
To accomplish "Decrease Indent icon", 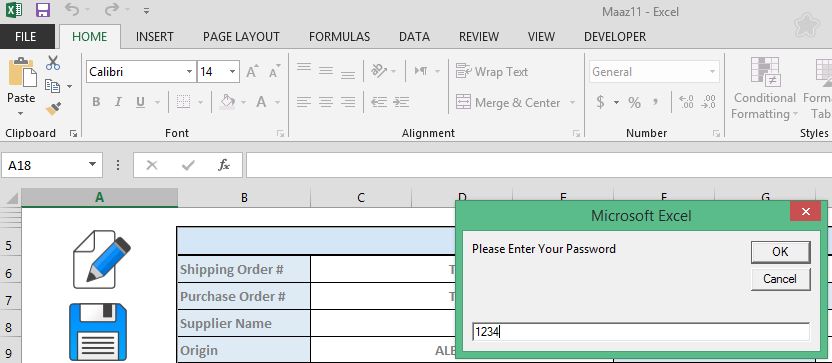I will (379, 102).
